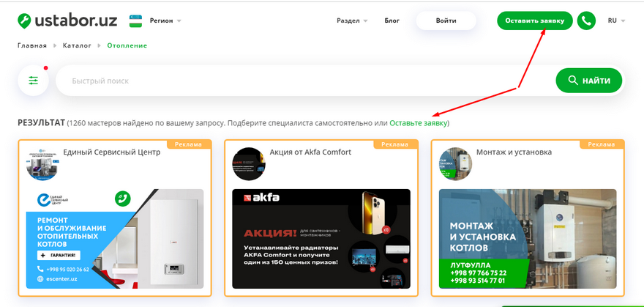644x307 pixels.
Task: Open the RU language dropdown
Action: 616,21
